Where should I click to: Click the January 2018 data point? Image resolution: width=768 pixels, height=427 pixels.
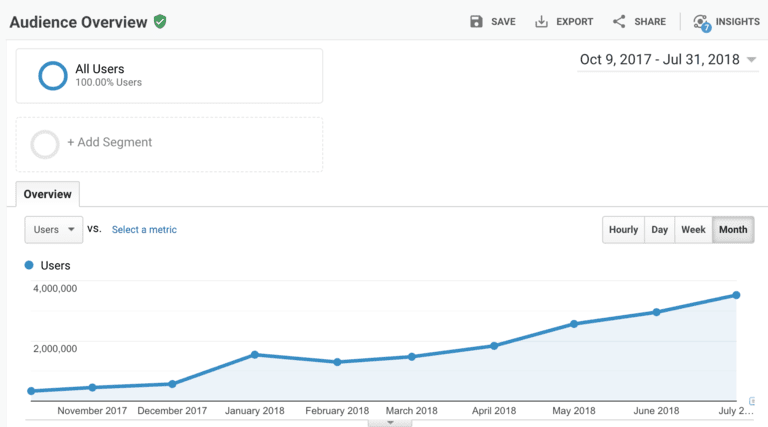pos(255,354)
